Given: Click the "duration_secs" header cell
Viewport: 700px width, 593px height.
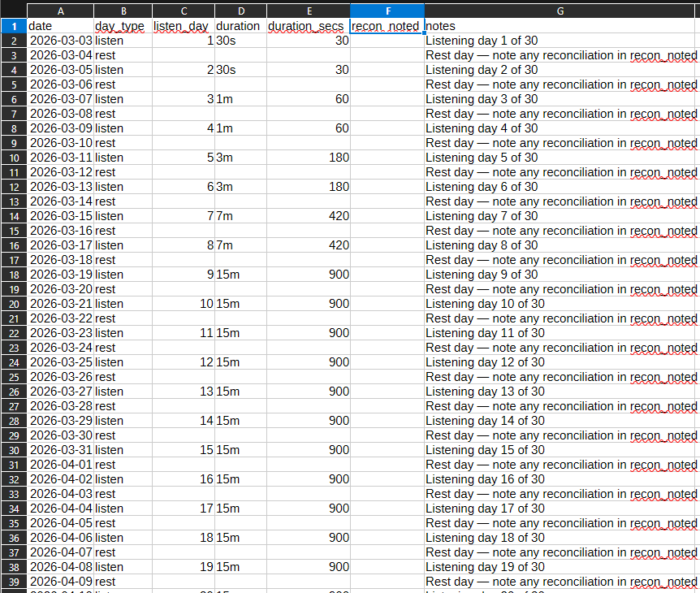Looking at the screenshot, I should (308, 26).
